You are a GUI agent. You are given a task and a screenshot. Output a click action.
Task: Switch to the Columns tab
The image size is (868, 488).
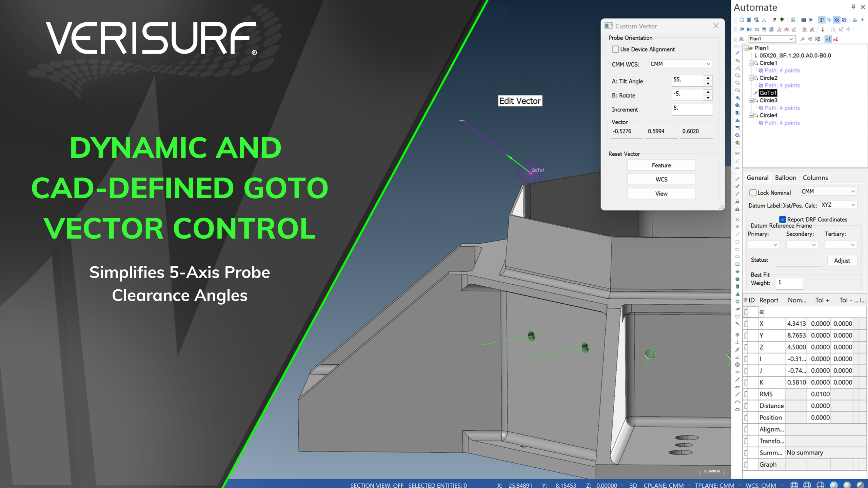pyautogui.click(x=815, y=178)
